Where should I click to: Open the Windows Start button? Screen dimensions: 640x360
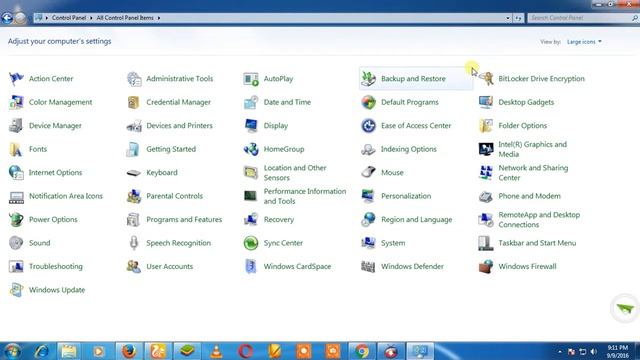pyautogui.click(x=12, y=351)
